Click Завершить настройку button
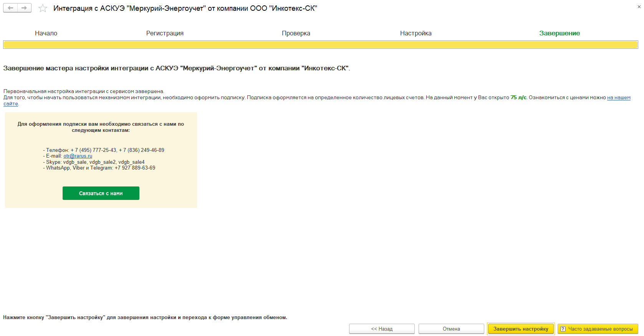644x336 pixels. pyautogui.click(x=521, y=329)
